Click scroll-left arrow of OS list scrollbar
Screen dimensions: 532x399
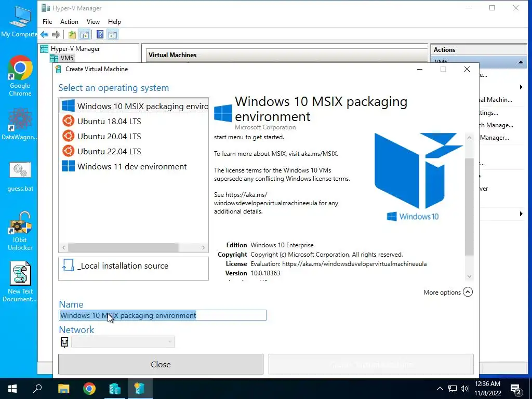tap(64, 247)
